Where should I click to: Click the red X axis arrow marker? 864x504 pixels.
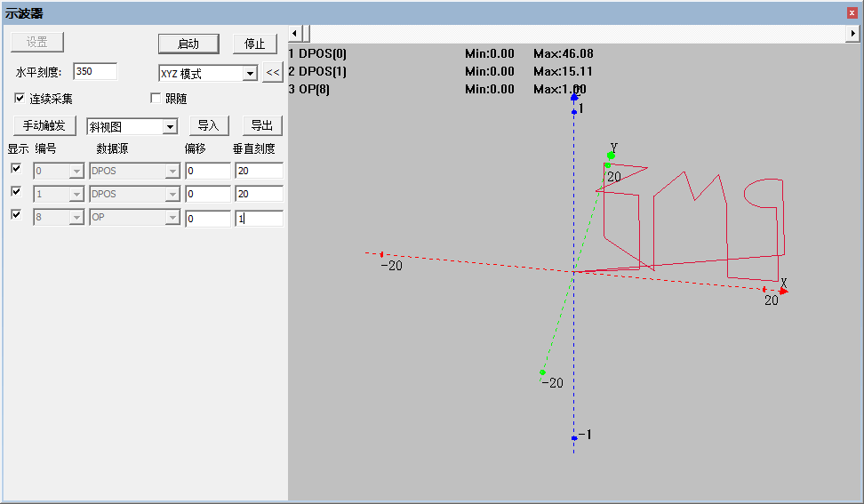(x=783, y=291)
